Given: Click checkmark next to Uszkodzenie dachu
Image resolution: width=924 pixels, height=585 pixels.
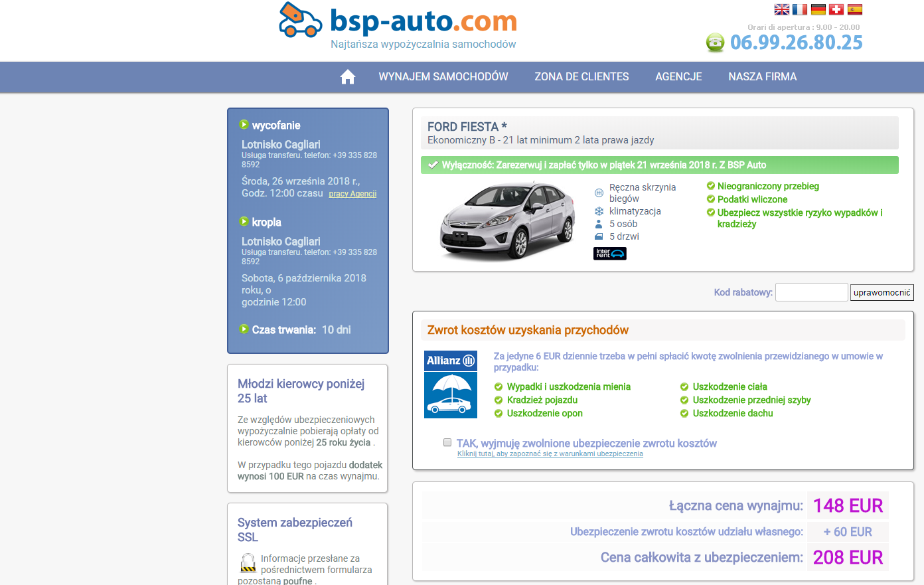Looking at the screenshot, I should click(x=684, y=413).
